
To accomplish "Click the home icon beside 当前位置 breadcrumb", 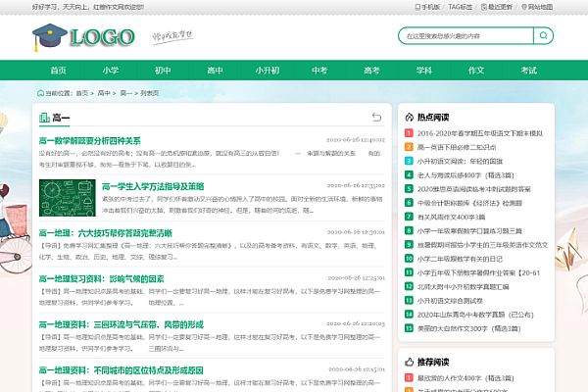I will pos(39,93).
